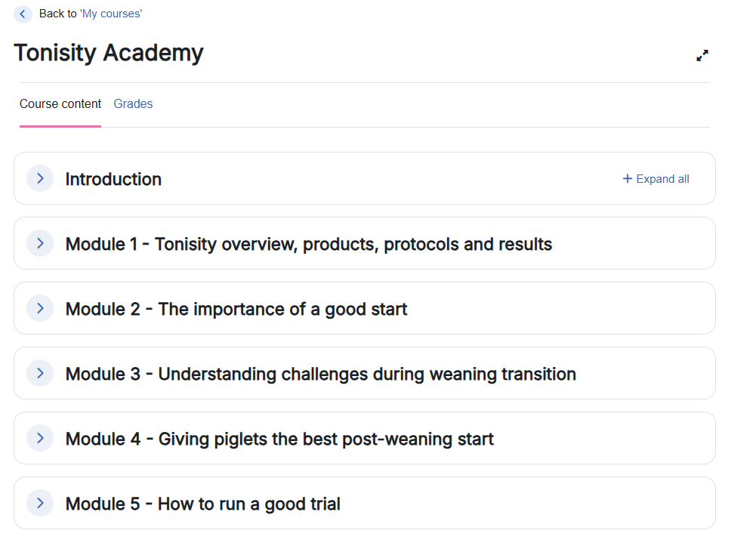The height and width of the screenshot is (549, 756).
Task: Open Module 5 How to run a good trial
Action: pyautogui.click(x=202, y=504)
